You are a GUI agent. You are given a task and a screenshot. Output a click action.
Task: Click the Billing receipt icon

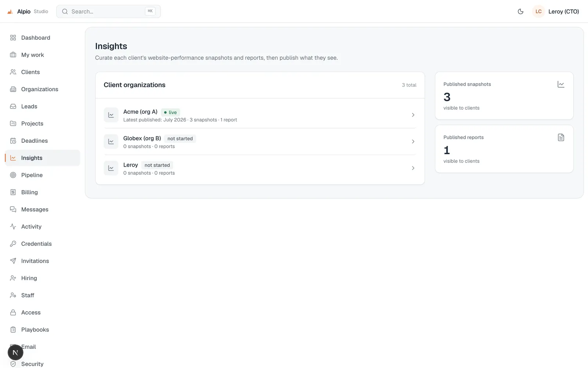[x=13, y=192]
